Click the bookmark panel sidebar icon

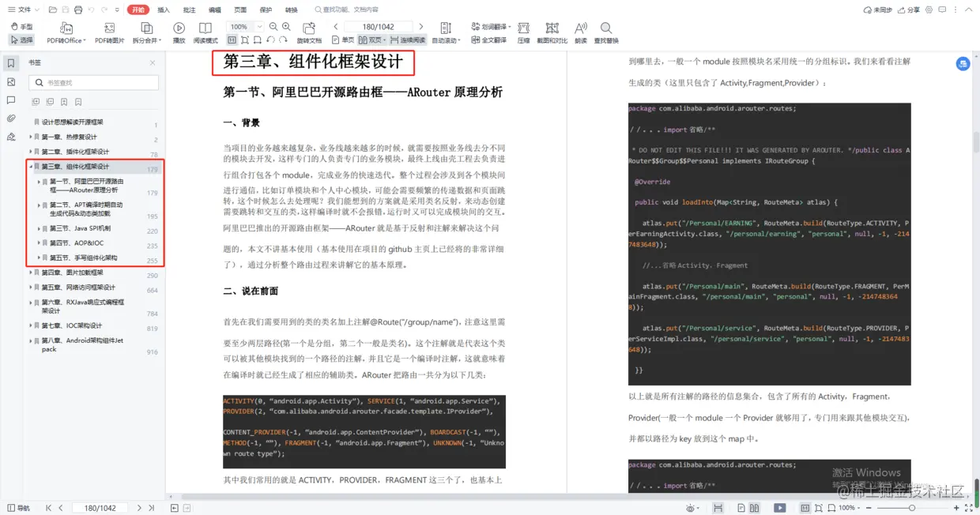11,63
